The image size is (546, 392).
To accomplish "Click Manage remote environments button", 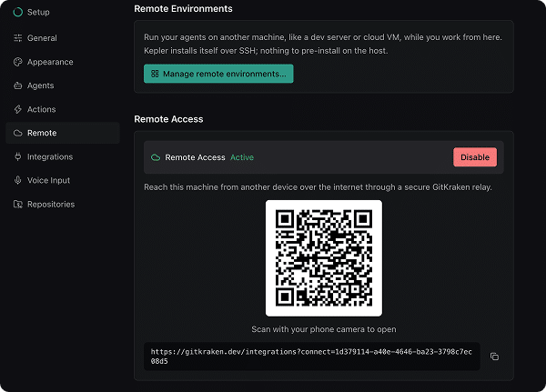I will point(218,74).
